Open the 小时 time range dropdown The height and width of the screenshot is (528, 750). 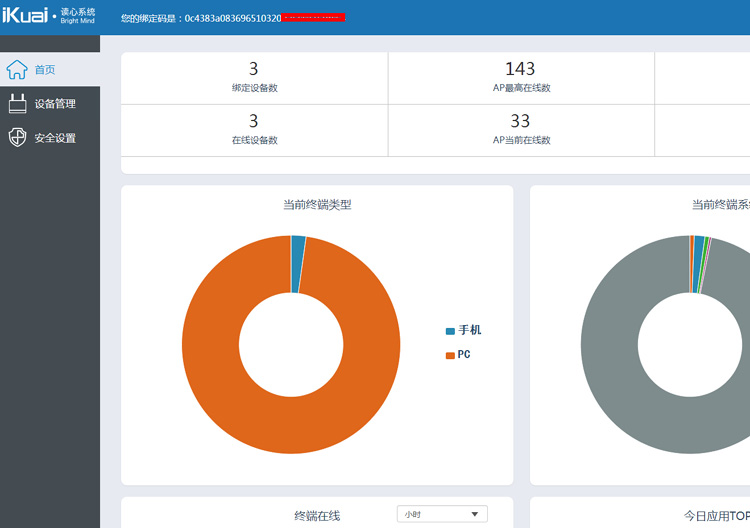click(x=442, y=514)
